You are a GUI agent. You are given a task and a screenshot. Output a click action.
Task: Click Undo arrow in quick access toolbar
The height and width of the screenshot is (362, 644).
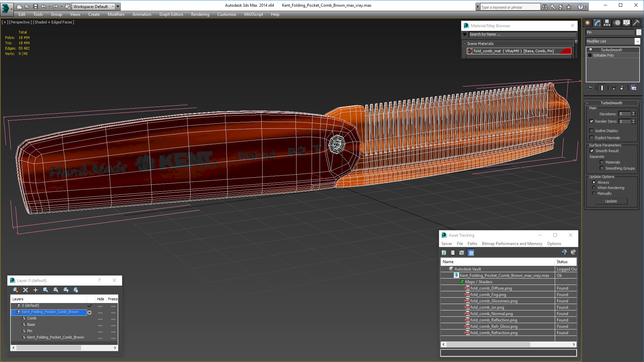point(43,6)
